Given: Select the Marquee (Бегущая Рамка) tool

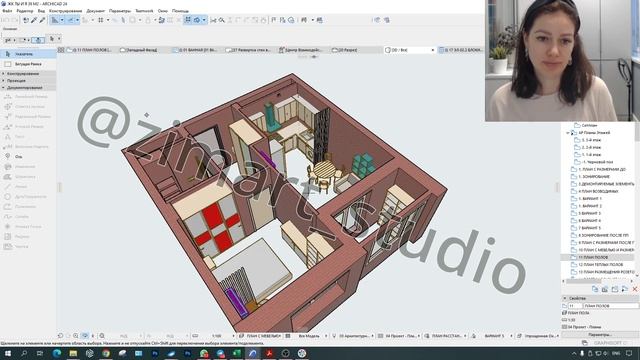Looking at the screenshot, I should tap(28, 64).
